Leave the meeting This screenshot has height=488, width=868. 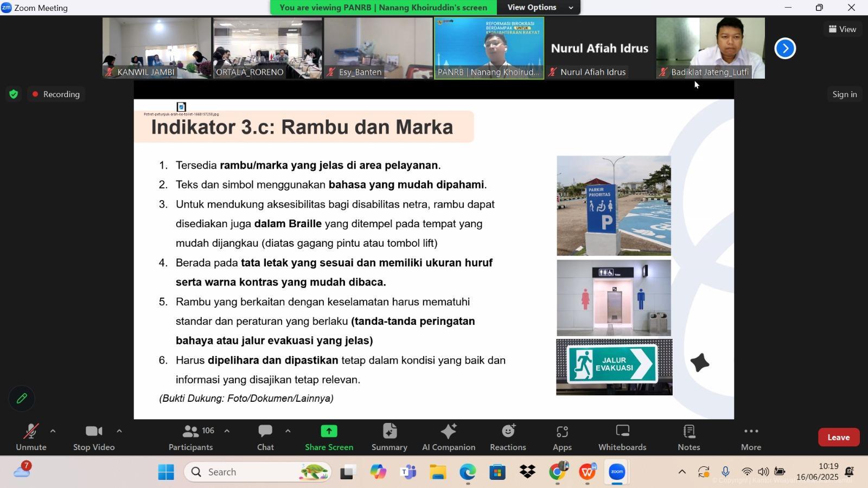tap(839, 437)
